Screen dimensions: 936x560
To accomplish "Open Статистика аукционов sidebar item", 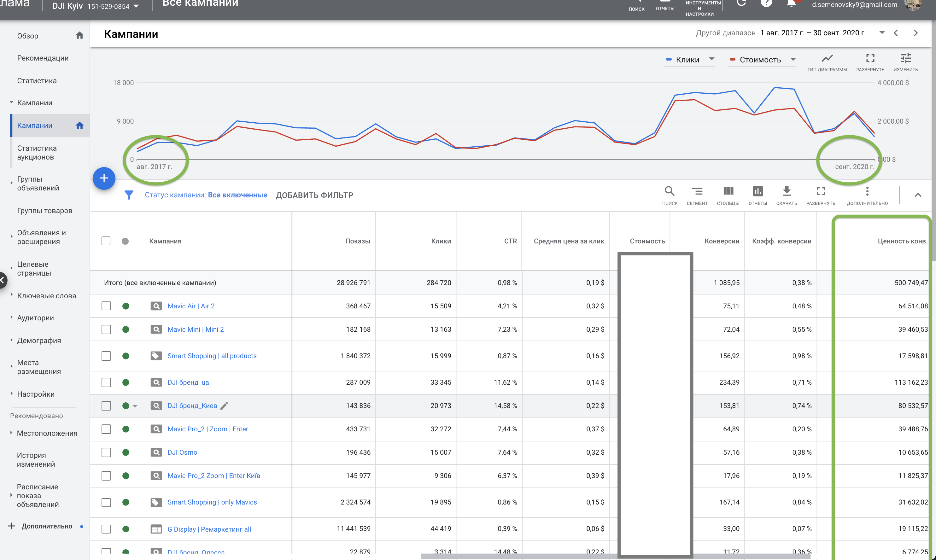I will pos(37,152).
